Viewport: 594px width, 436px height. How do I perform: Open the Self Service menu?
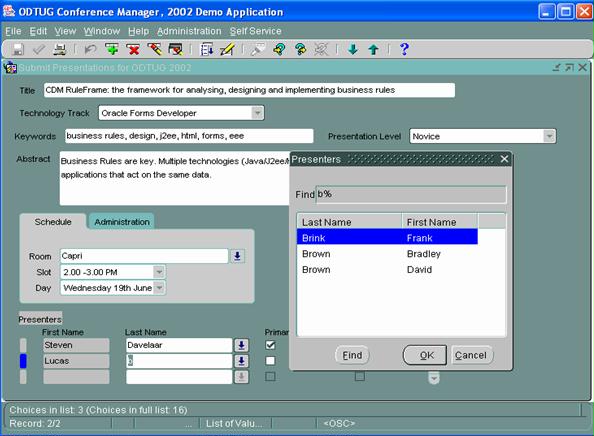coord(255,31)
